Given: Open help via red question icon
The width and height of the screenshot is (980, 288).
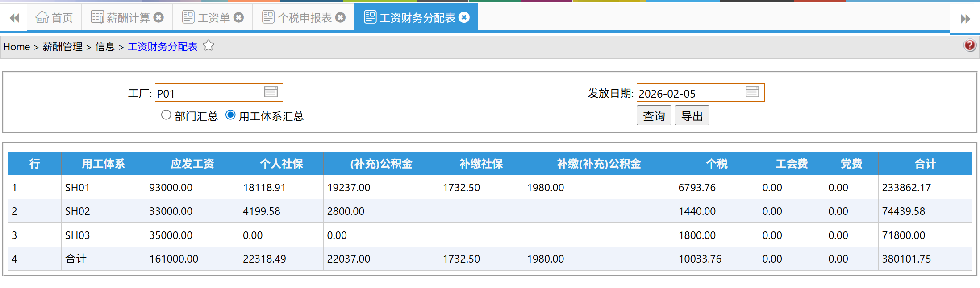Looking at the screenshot, I should 970,45.
